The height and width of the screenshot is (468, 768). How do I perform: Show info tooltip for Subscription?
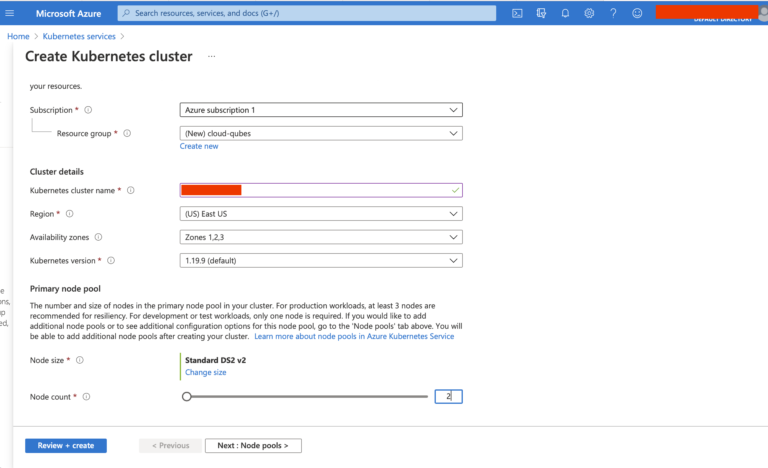click(x=88, y=110)
